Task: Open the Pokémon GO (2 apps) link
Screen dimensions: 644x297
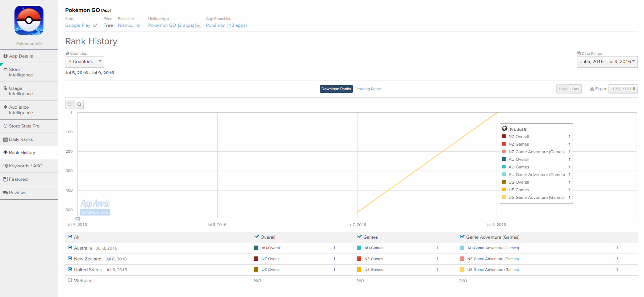Action: click(171, 25)
